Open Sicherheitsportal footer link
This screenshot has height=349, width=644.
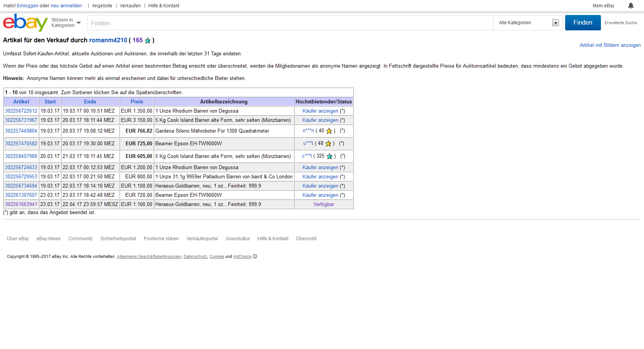tap(118, 239)
